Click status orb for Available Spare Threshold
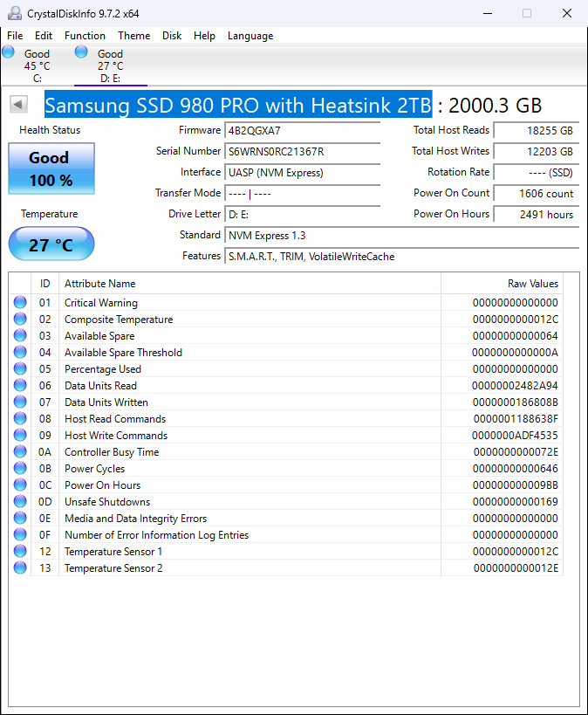Image resolution: width=588 pixels, height=715 pixels. [20, 352]
